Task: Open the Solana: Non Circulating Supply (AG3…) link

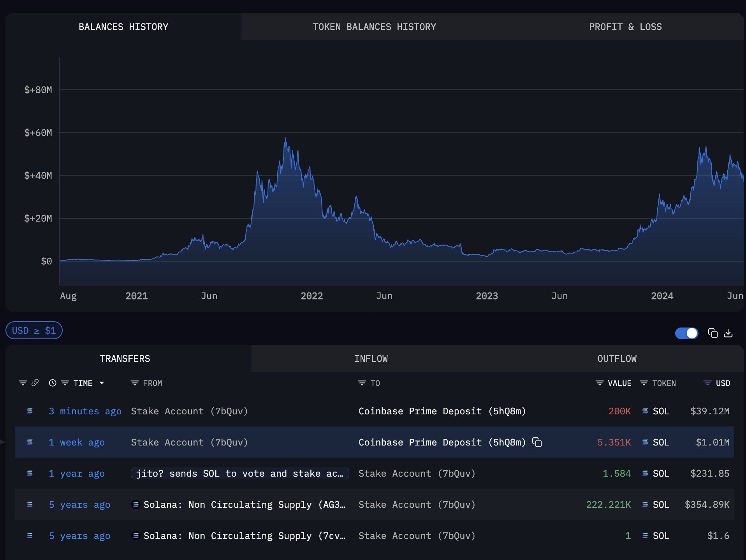Action: coord(244,505)
